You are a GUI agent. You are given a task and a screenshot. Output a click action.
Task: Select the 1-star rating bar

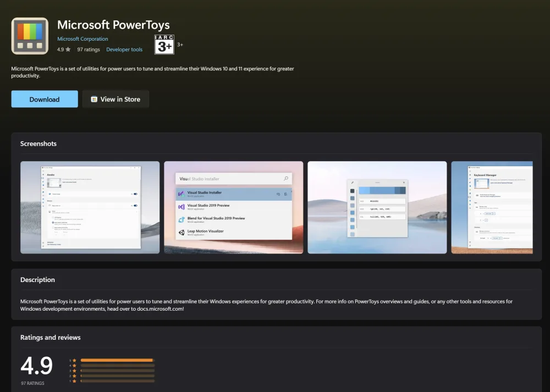[x=118, y=381]
